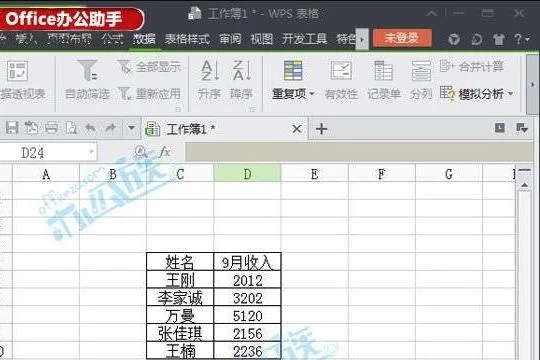Select column A header
The width and height of the screenshot is (540, 360).
click(46, 174)
